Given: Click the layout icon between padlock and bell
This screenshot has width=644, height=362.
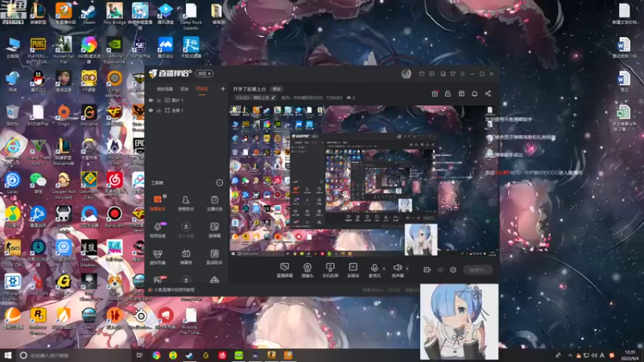Looking at the screenshot, I should [461, 93].
